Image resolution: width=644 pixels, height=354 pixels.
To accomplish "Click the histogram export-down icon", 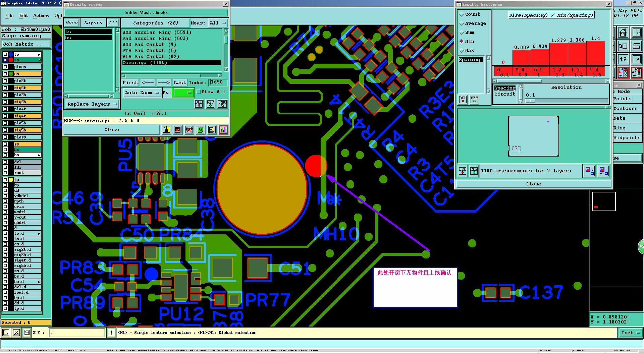I will click(590, 171).
